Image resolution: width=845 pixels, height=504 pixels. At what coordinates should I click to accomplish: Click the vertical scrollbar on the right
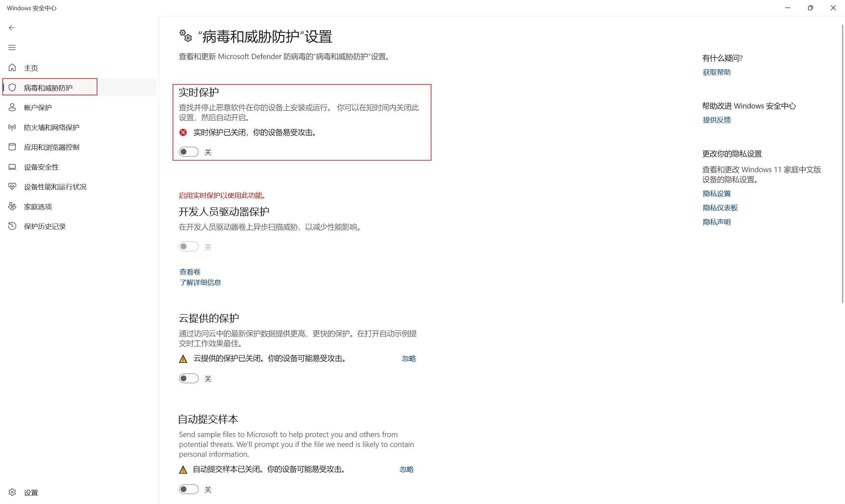point(842,163)
